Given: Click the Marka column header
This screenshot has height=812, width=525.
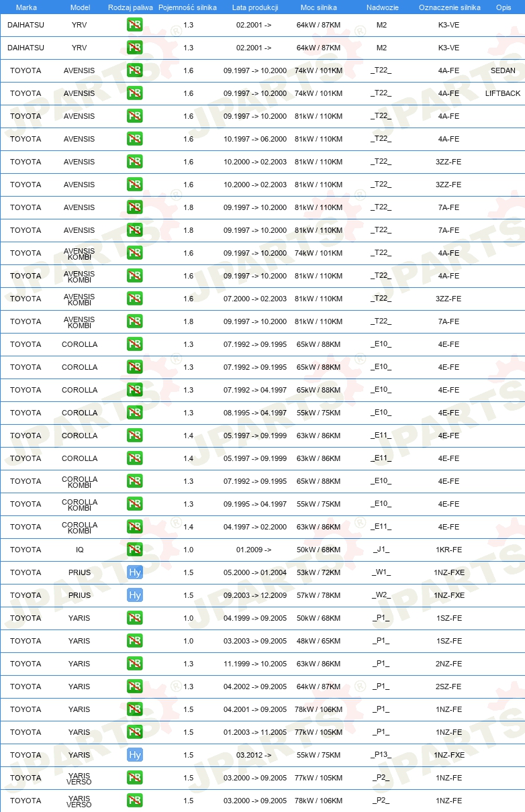Looking at the screenshot, I should [26, 7].
